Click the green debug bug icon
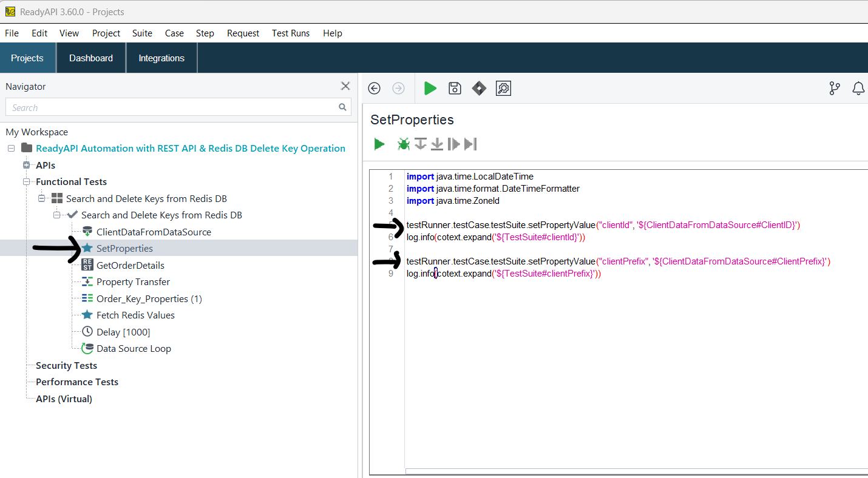 [x=403, y=144]
